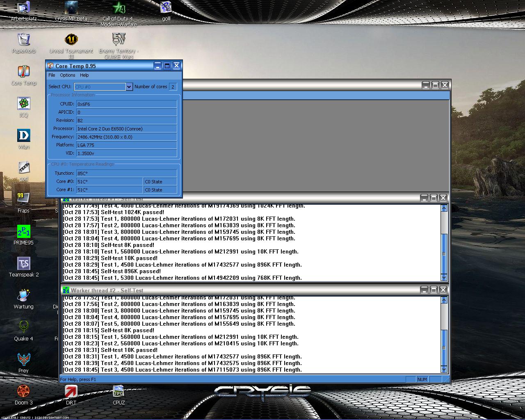The width and height of the screenshot is (525, 420).
Task: Click 'Self-test 896K passed!' line in thread #1
Action: (x=112, y=271)
